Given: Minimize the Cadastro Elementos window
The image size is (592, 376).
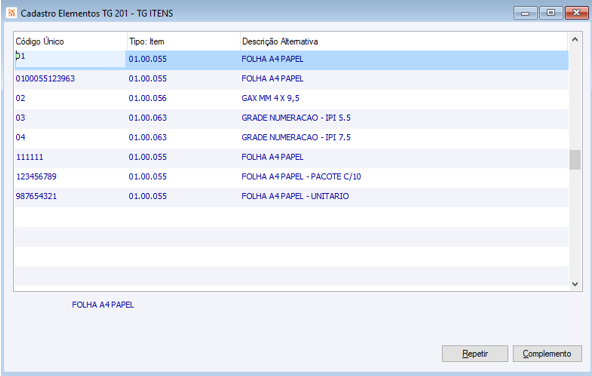Looking at the screenshot, I should point(525,13).
